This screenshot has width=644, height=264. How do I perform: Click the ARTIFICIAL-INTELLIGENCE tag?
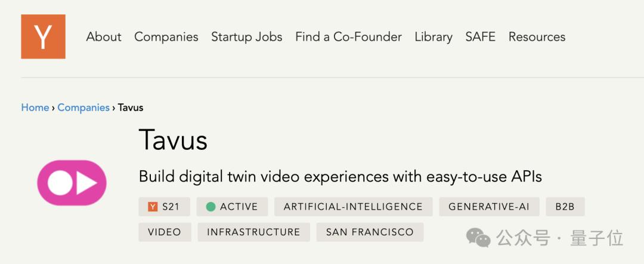tap(353, 207)
